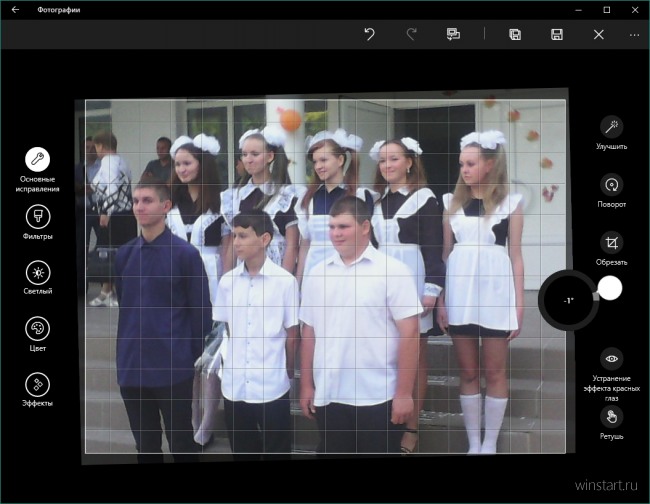The image size is (650, 504).
Task: Select the Основные исправления wrench category
Action: click(37, 160)
